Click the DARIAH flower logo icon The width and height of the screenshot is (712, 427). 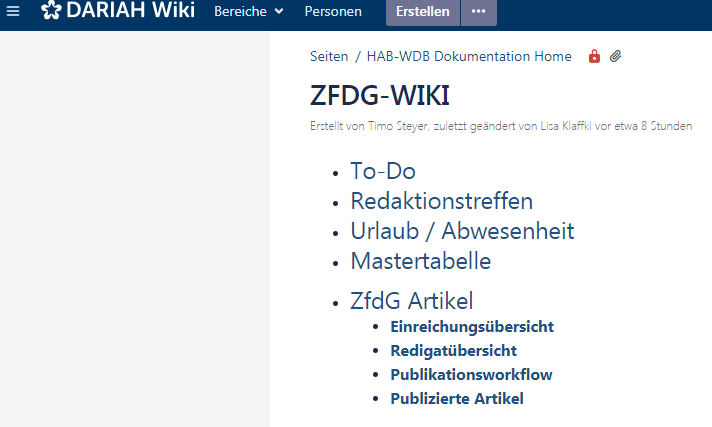click(51, 12)
